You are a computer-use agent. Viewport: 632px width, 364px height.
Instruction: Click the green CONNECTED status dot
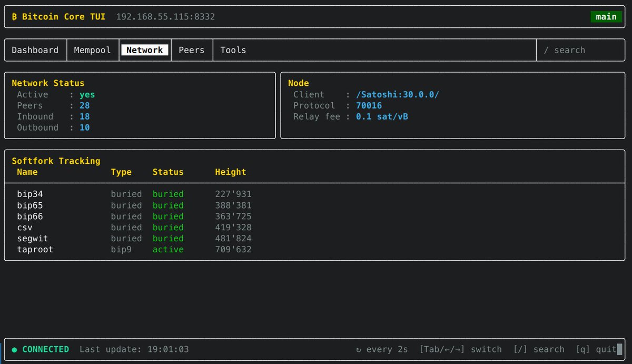coord(14,349)
